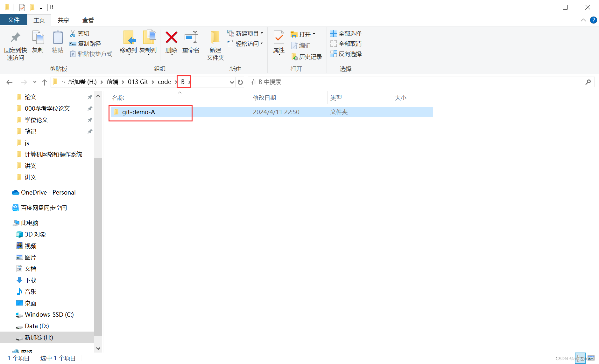Viewport: 599px width, 364px height.
Task: Unpin the 论文 folder from Quick Access
Action: click(90, 97)
